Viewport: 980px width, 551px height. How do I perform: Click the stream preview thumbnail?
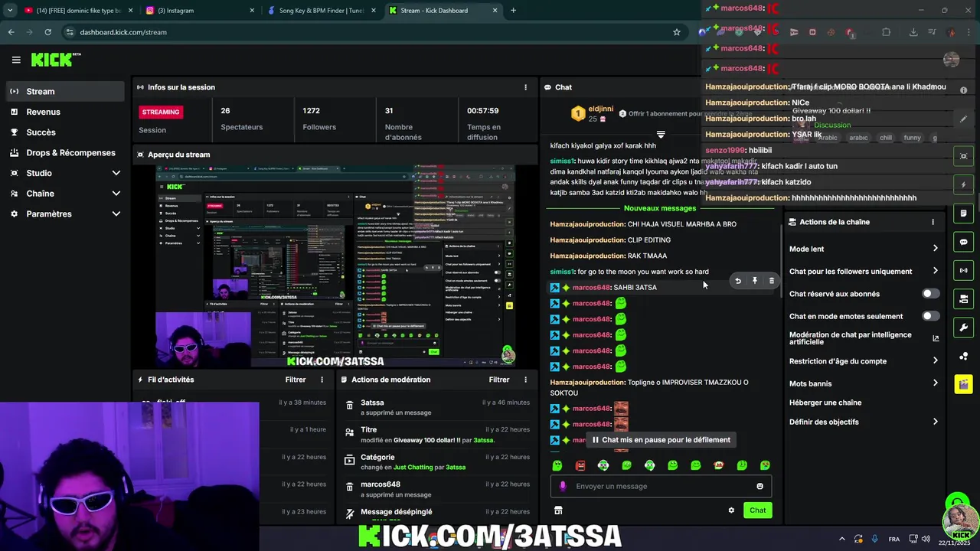tap(335, 266)
